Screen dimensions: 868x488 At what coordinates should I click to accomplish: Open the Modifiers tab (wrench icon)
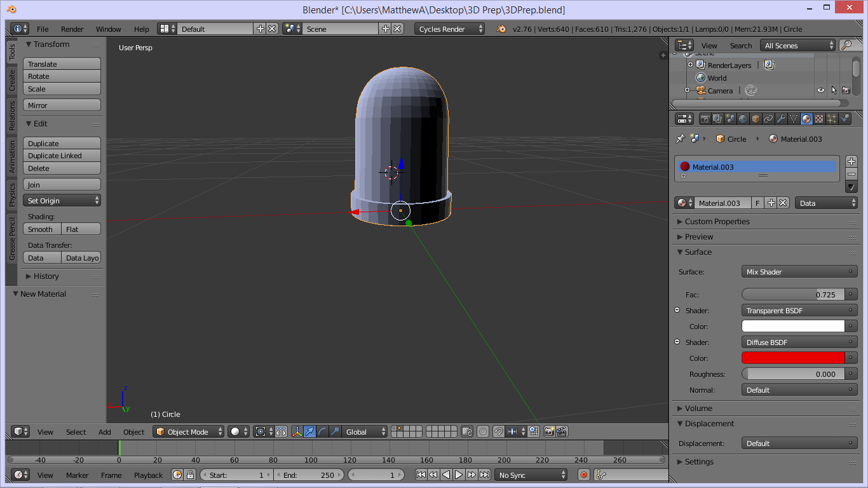tap(781, 119)
